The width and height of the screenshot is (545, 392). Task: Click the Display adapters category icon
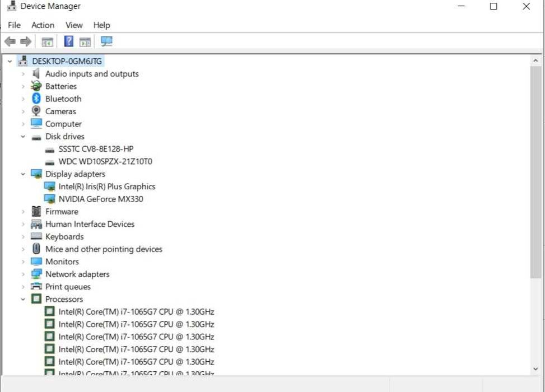pyautogui.click(x=36, y=174)
